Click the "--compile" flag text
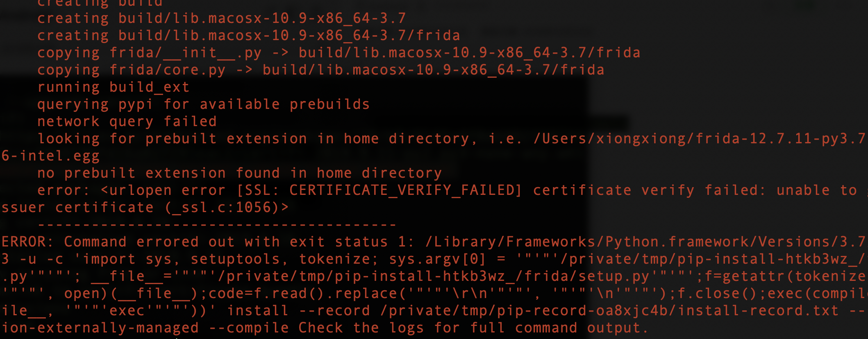Image resolution: width=868 pixels, height=339 pixels. point(248,328)
